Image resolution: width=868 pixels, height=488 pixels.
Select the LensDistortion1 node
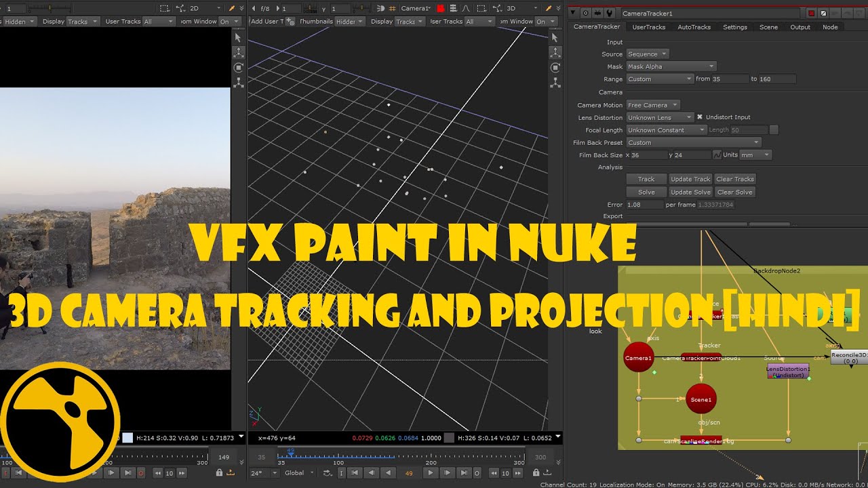point(788,371)
